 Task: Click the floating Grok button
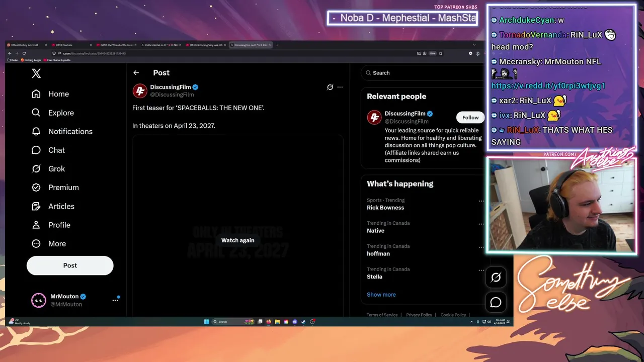coord(496,277)
